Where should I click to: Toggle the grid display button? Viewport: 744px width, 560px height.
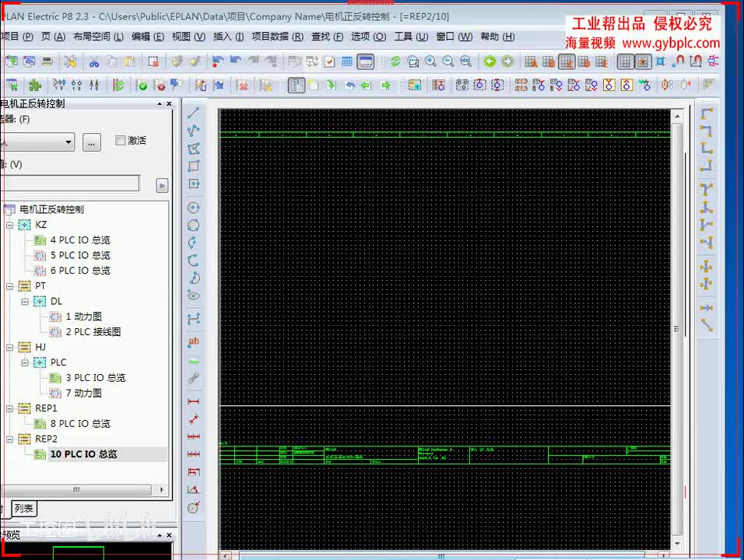point(625,61)
